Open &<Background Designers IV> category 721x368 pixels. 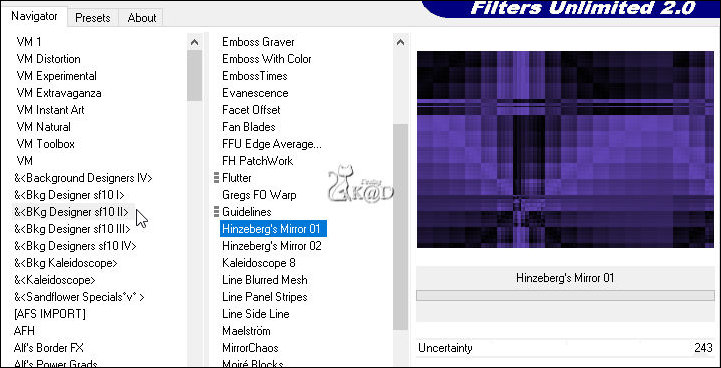point(83,178)
